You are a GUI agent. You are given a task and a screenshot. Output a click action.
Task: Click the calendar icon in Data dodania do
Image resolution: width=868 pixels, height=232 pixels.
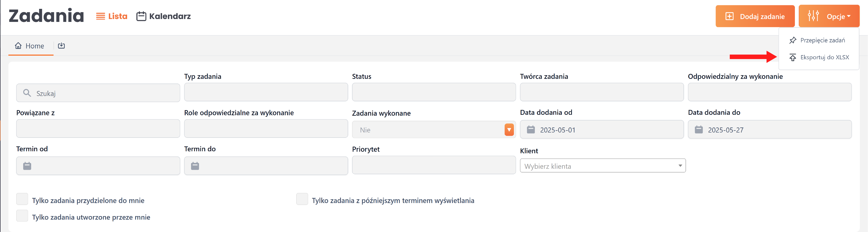tap(699, 129)
